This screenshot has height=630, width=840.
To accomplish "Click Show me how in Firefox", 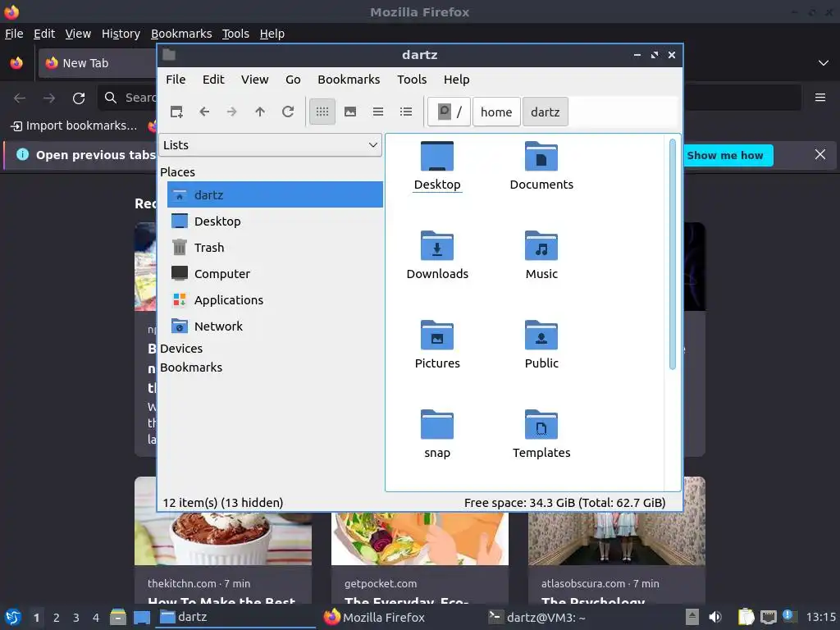I will point(725,155).
